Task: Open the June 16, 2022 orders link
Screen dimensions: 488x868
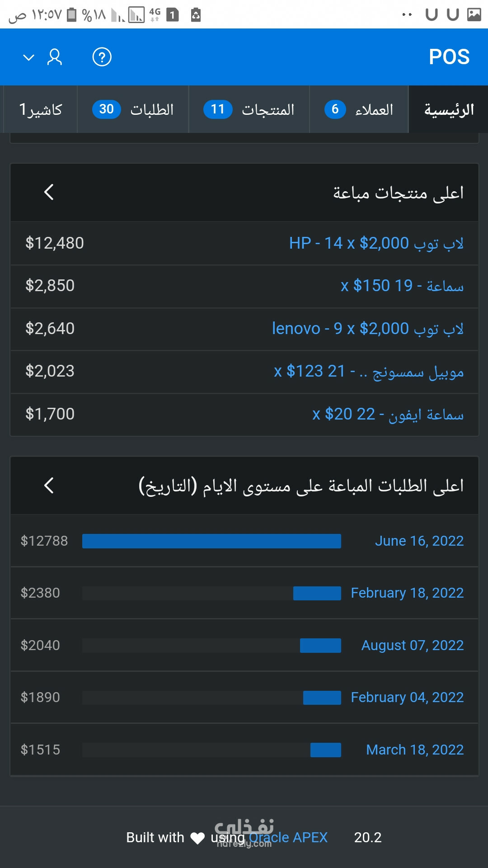Action: [x=419, y=541]
